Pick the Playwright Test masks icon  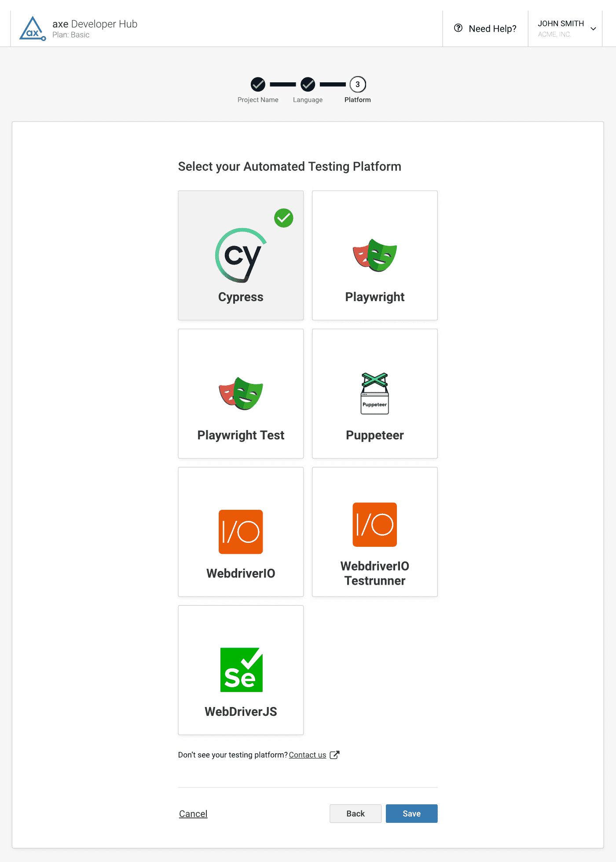(241, 394)
